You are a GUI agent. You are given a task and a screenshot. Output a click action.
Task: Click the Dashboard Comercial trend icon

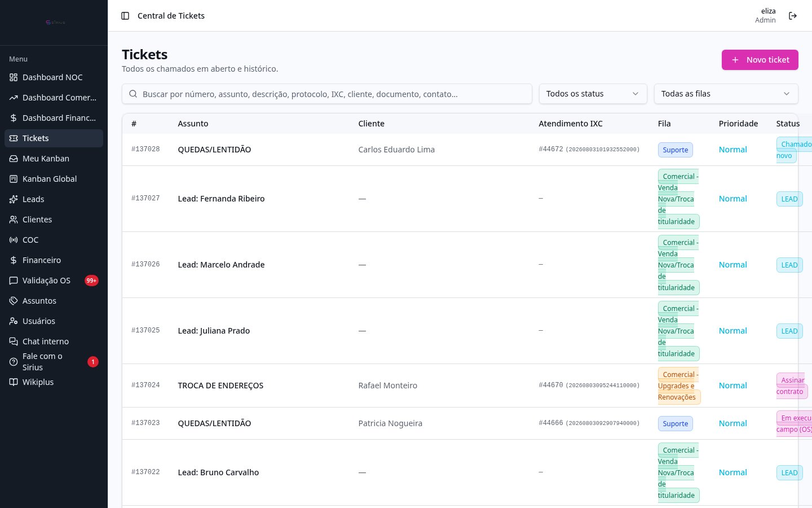[x=14, y=98]
